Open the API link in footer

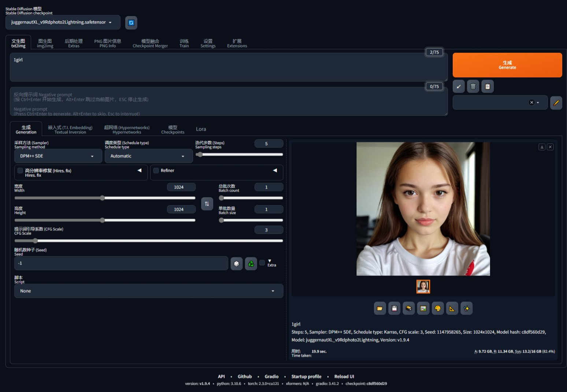coord(221,377)
